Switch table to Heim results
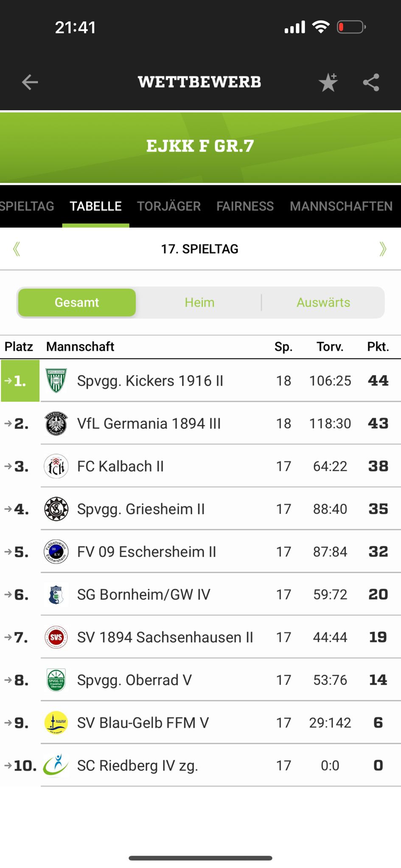401x868 pixels. pos(199,303)
